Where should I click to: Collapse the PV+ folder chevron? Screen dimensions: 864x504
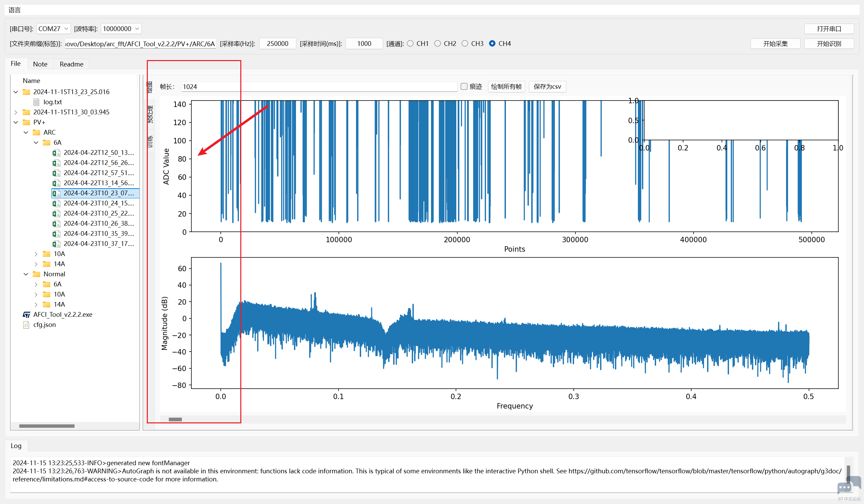[16, 122]
